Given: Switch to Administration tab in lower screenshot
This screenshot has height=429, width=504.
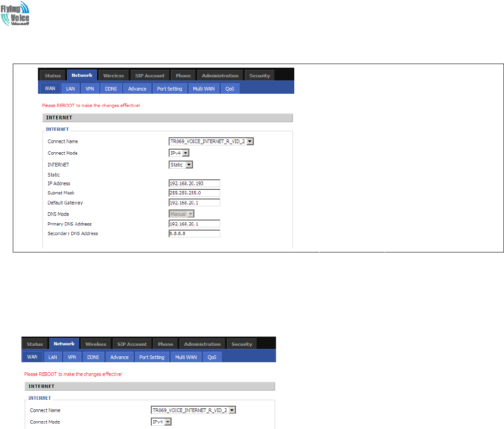Looking at the screenshot, I should point(202,344).
